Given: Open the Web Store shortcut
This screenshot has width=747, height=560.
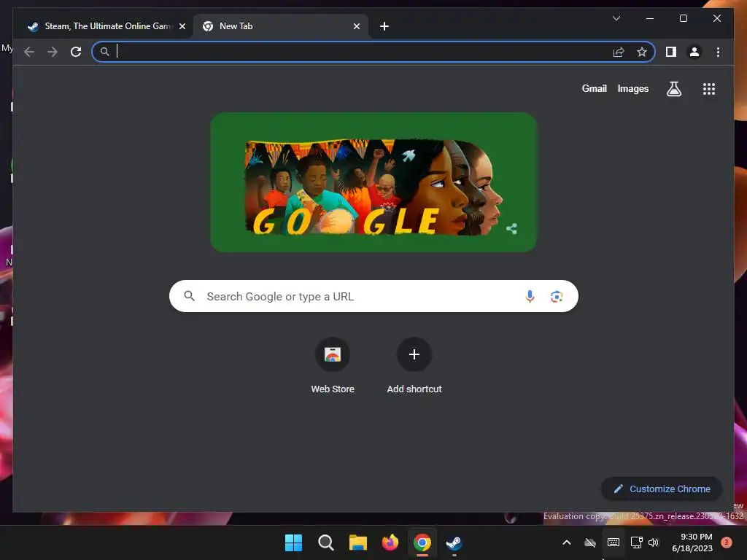Looking at the screenshot, I should click(333, 365).
